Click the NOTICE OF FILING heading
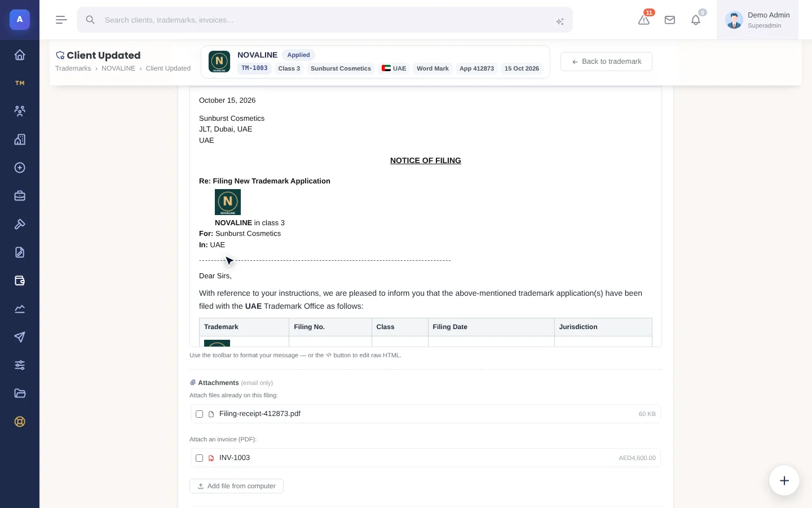This screenshot has height=508, width=812. point(426,161)
